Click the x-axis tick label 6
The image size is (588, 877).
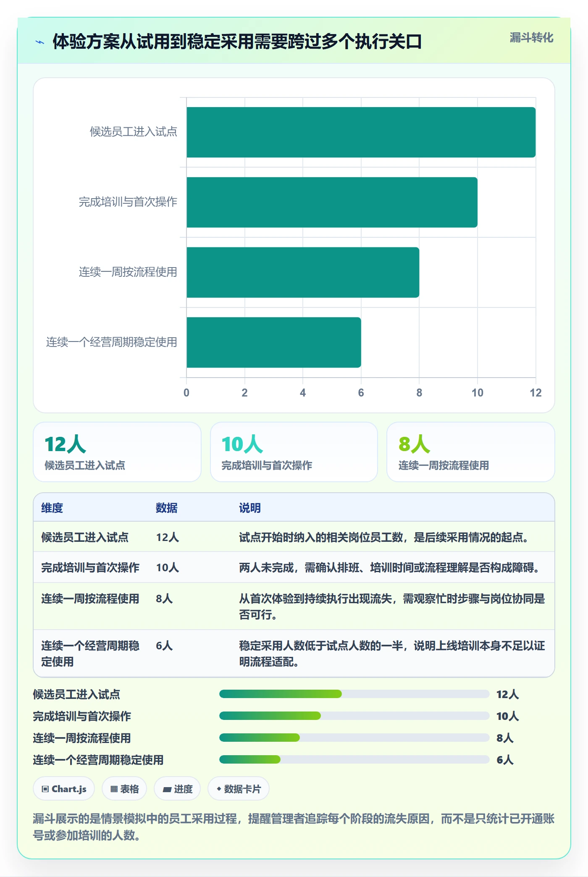pyautogui.click(x=361, y=393)
